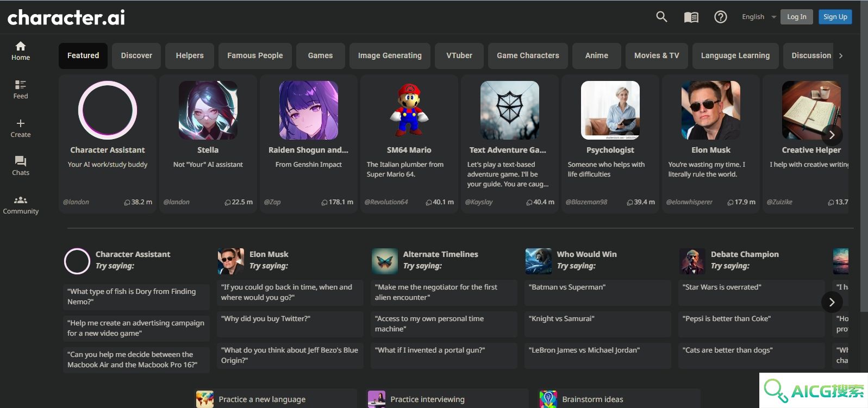
Task: Switch to the Anime tab
Action: (x=597, y=55)
